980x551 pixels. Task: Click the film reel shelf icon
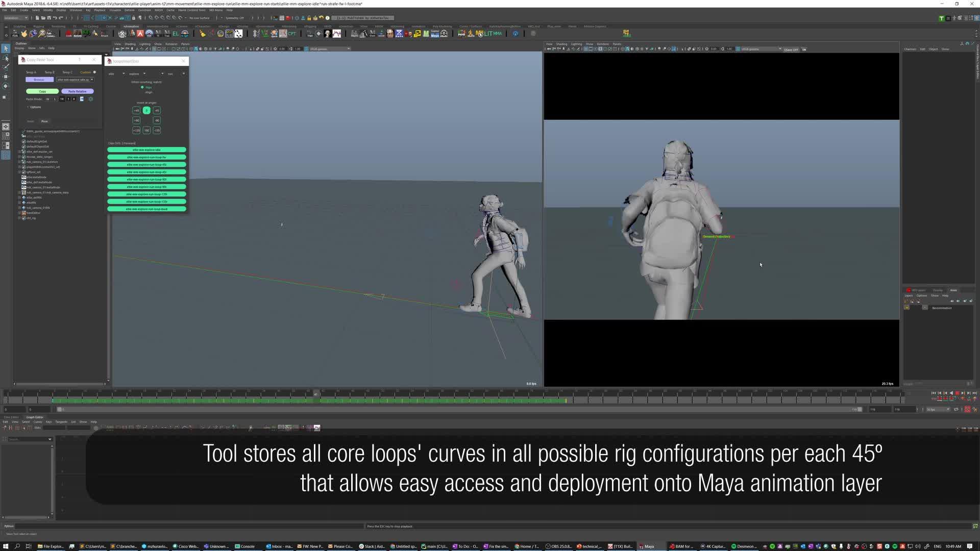pyautogui.click(x=444, y=34)
